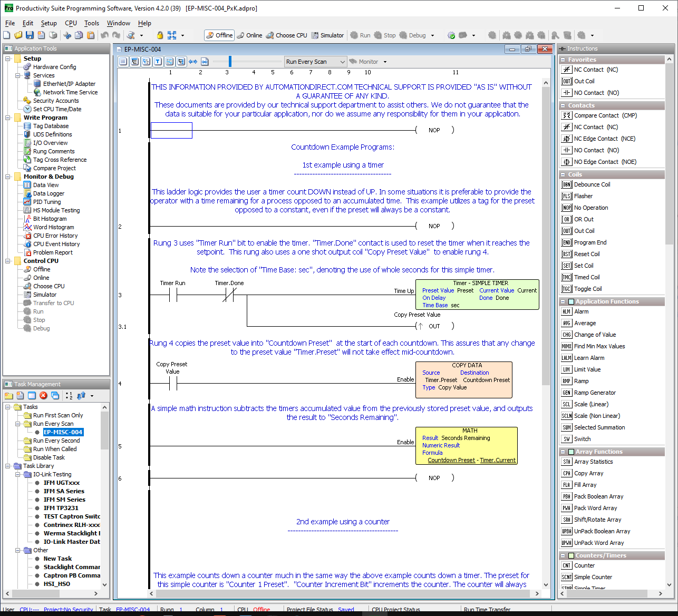Screen dimensions: 678x616
Task: Collapse the Services tree branch
Action: point(17,75)
